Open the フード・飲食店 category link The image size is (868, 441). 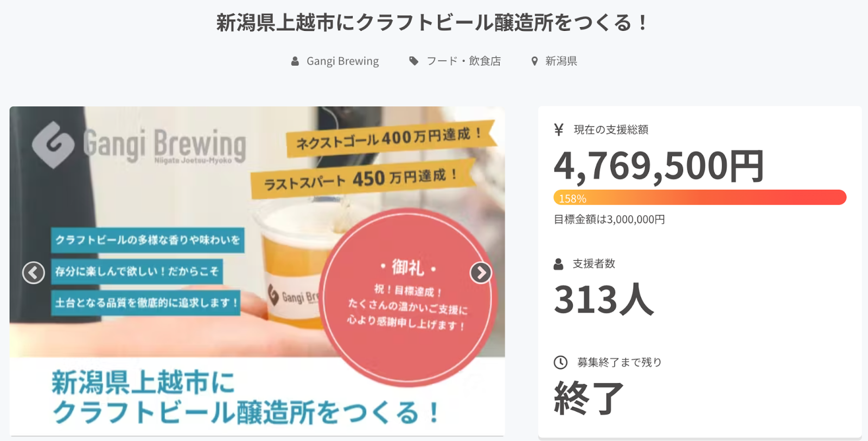pyautogui.click(x=464, y=61)
